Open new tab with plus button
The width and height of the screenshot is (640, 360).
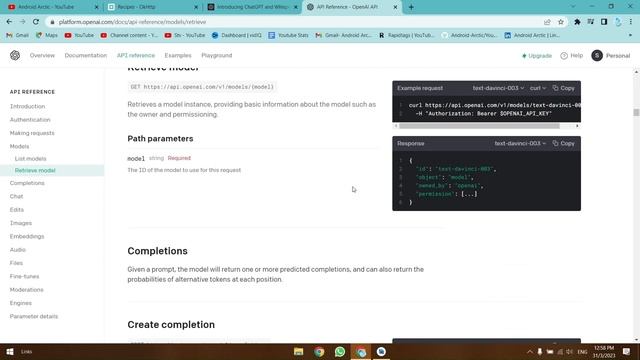click(411, 7)
